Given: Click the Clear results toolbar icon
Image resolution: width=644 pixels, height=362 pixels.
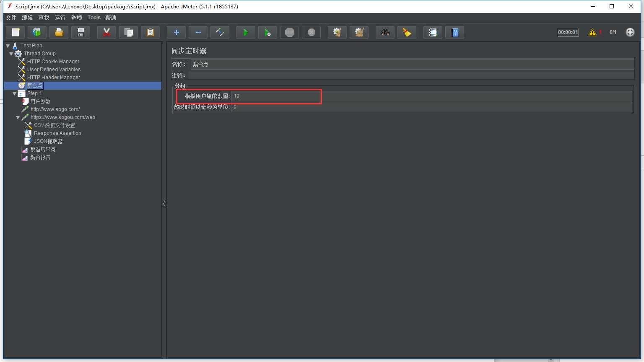Looking at the screenshot, I should 338,32.
